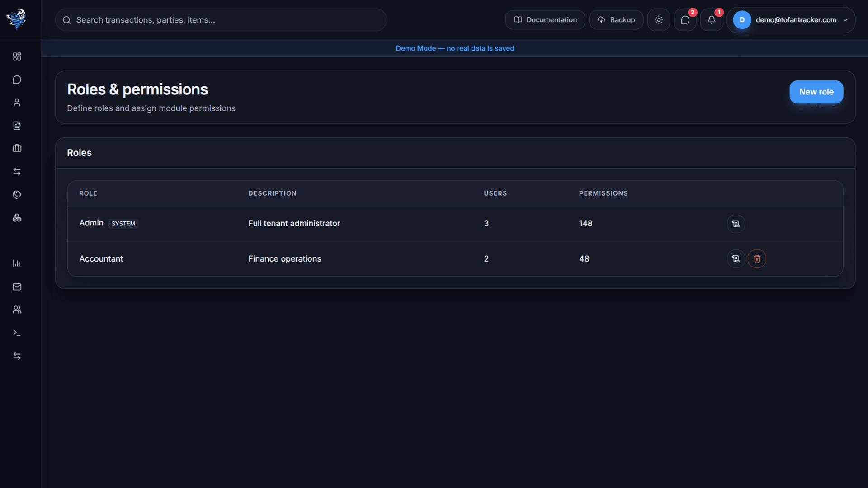868x488 pixels.
Task: Open the terminal prompt icon in sidebar
Action: (17, 333)
